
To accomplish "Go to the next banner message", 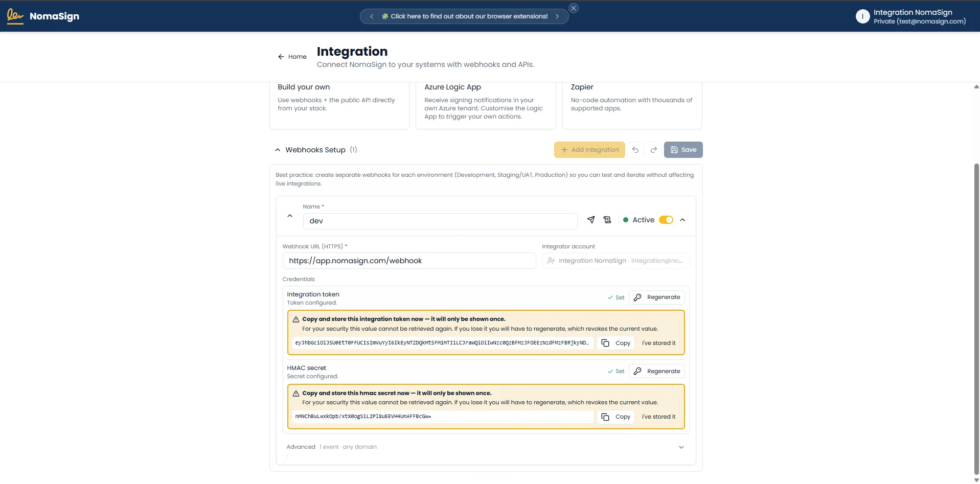I will point(557,16).
